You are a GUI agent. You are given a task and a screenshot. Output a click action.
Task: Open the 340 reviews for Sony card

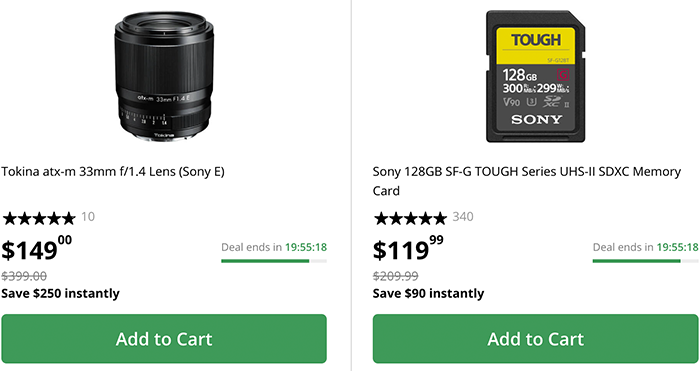[x=463, y=217]
